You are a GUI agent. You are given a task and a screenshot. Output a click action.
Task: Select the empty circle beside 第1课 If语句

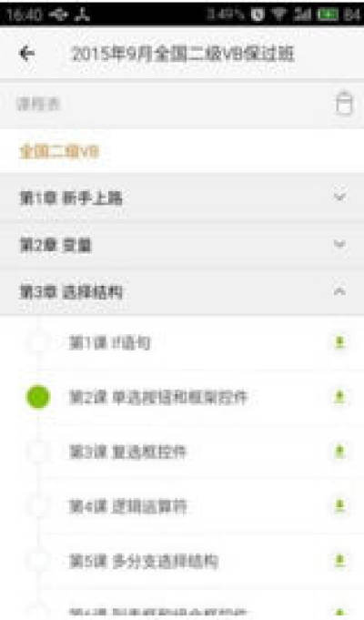38,342
